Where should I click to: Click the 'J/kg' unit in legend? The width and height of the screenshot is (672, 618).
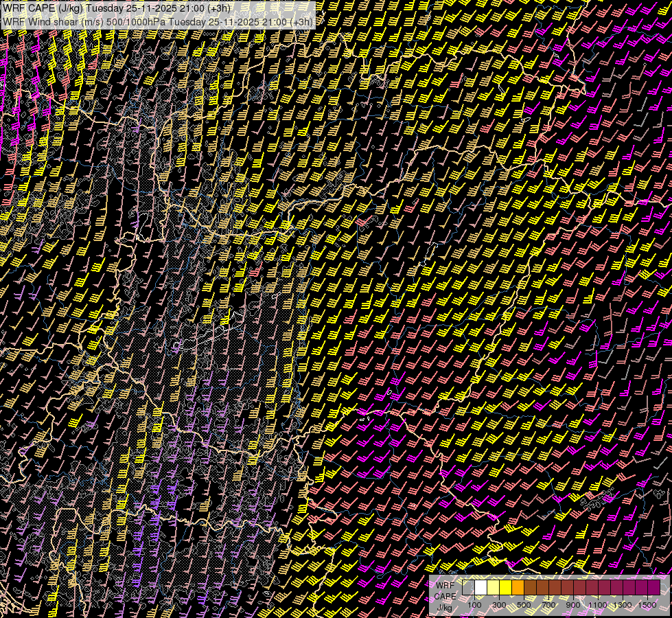[444, 608]
